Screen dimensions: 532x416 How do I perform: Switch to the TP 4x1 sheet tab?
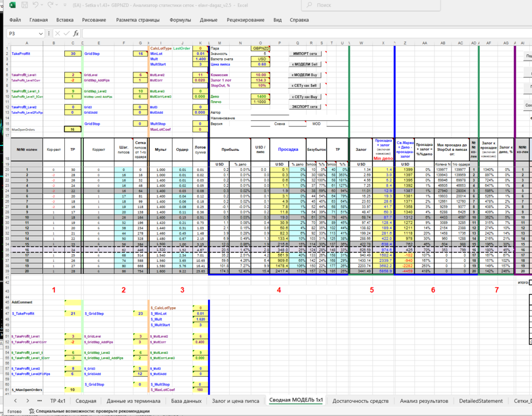[x=58, y=400]
